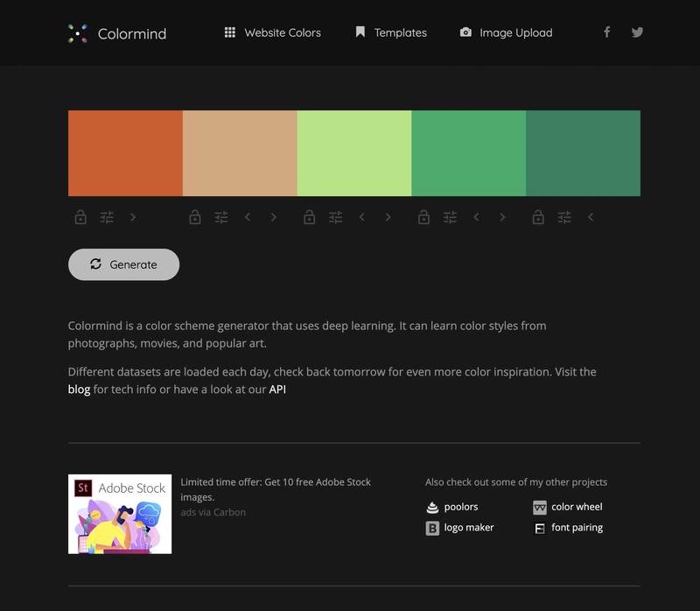Open Facebook page via header icon
The height and width of the screenshot is (611, 700).
point(606,32)
